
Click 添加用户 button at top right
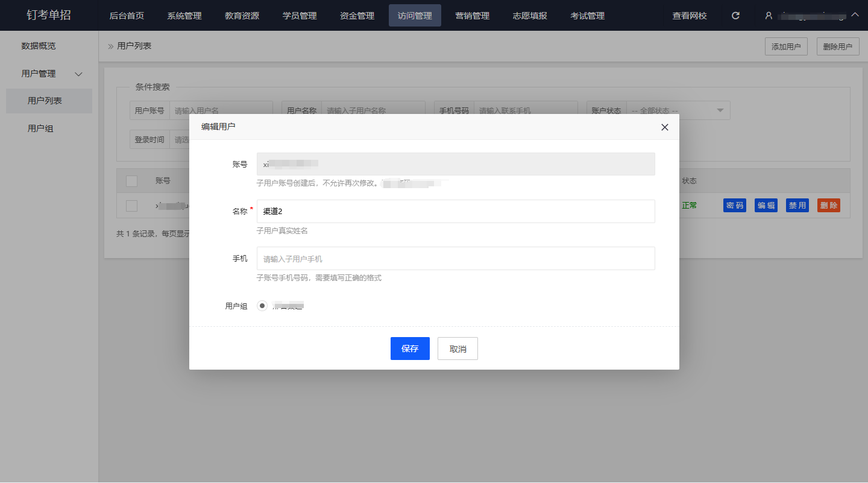click(785, 46)
